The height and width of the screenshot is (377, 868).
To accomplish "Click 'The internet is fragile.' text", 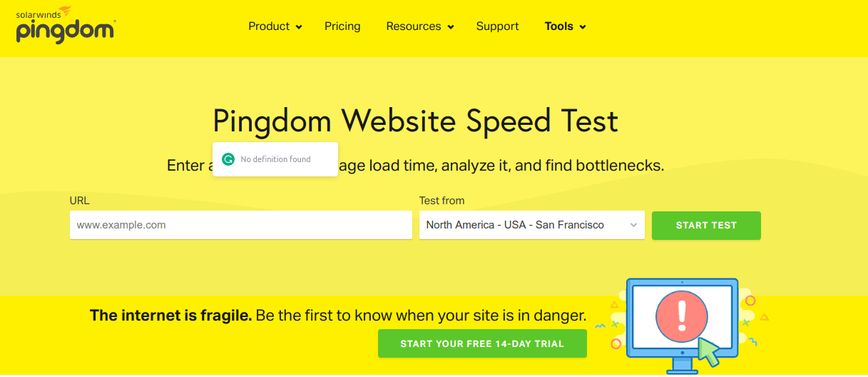I will point(170,316).
